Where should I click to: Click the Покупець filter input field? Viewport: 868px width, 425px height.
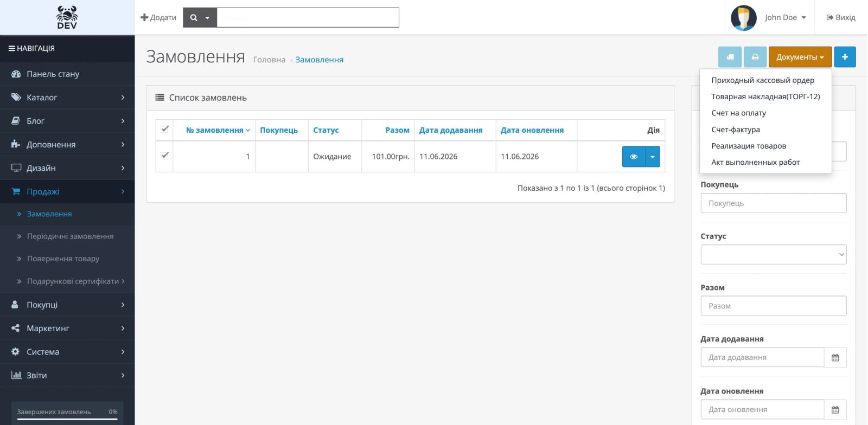773,203
